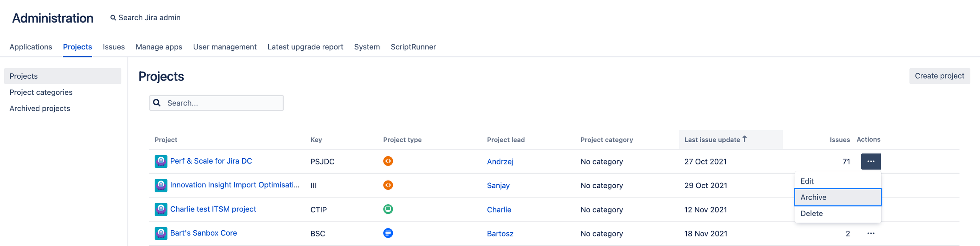Click the Charlie test ITSM project avatar

click(x=161, y=209)
